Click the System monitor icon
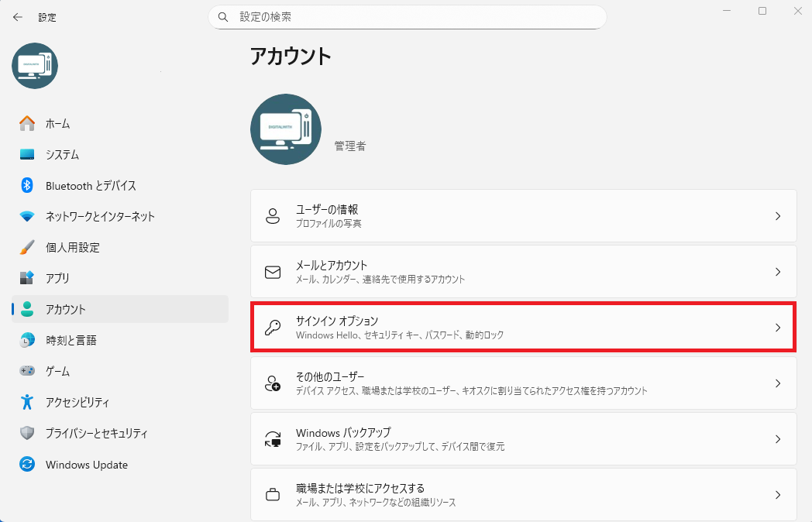812x522 pixels. [27, 154]
